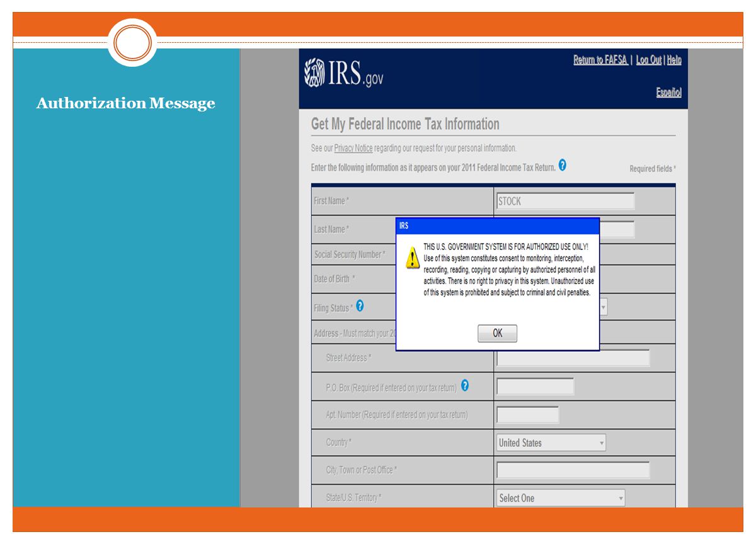
Task: Click the P.O. Box input field
Action: tap(535, 387)
